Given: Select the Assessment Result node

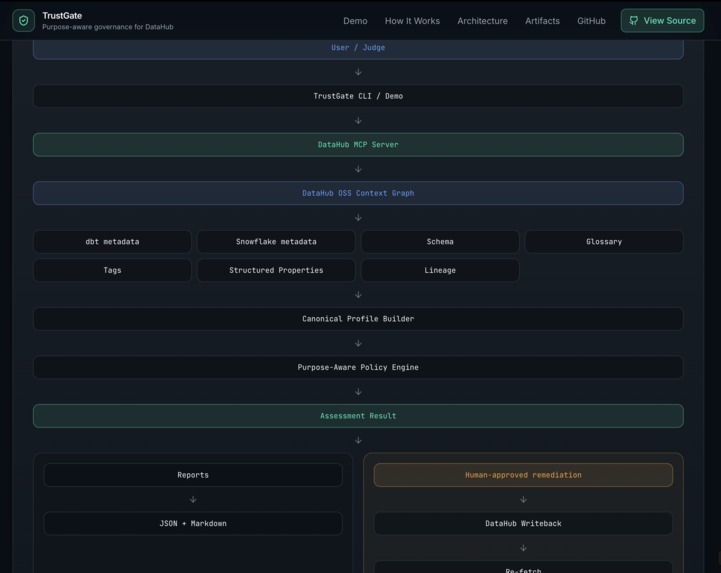Looking at the screenshot, I should click(x=358, y=416).
